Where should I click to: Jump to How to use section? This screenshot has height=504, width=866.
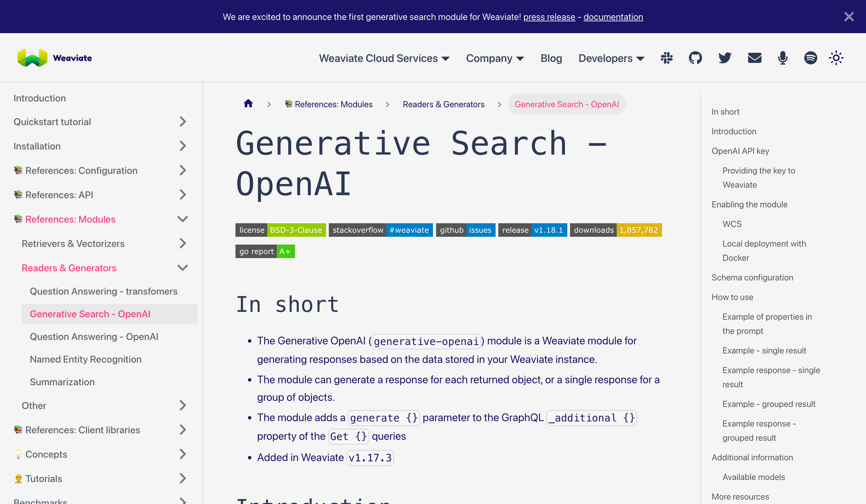[732, 297]
